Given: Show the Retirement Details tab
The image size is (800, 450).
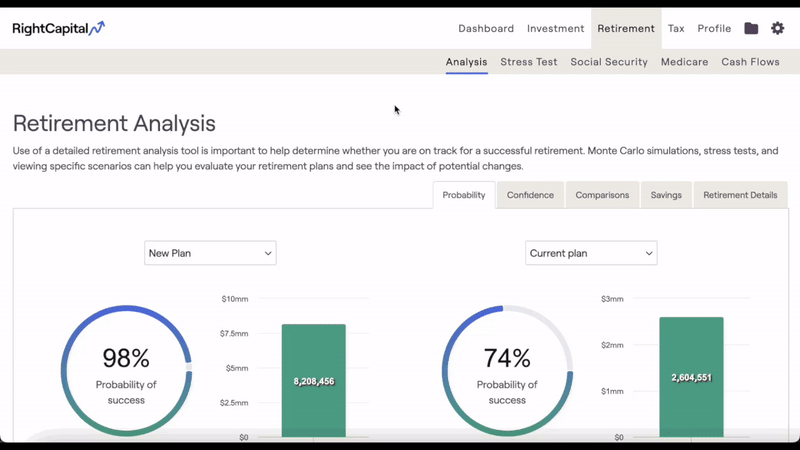Looking at the screenshot, I should pos(740,195).
